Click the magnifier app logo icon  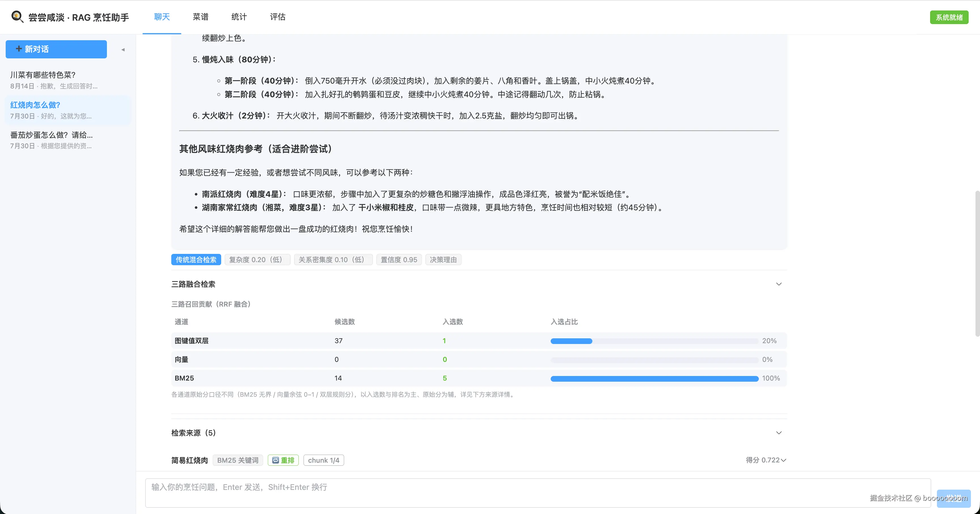[18, 17]
